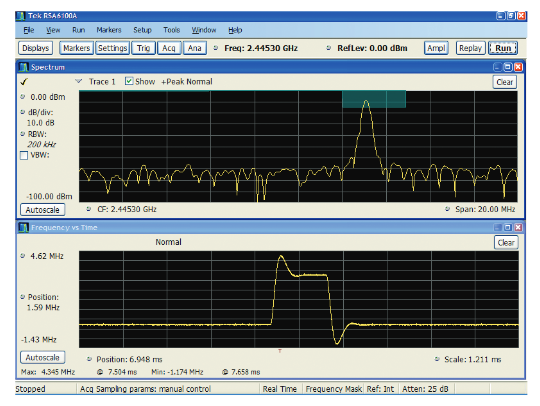The width and height of the screenshot is (540, 406).
Task: Click the Frequency vs Time panel icon
Action: pos(24,228)
